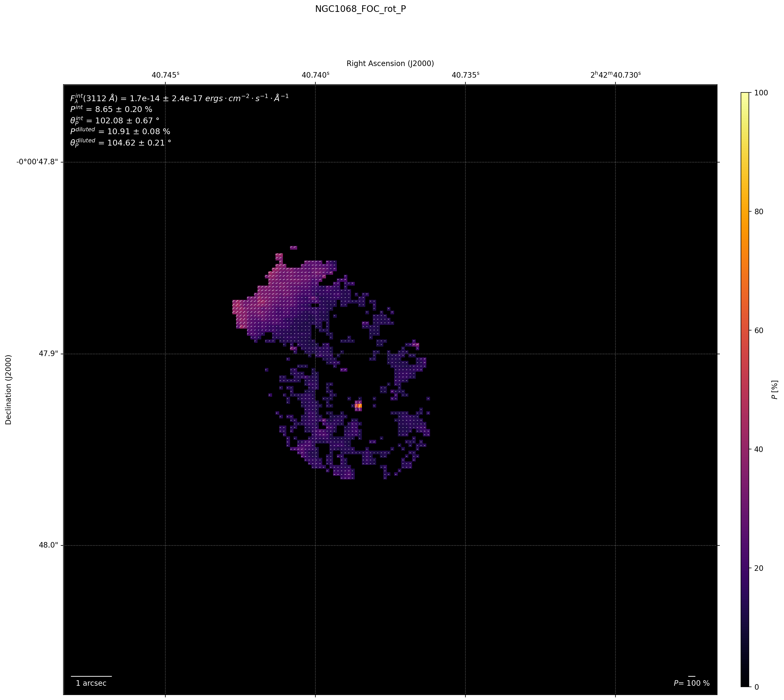
Task: Click the -0°00'47.8" declination tick label
Action: click(37, 162)
